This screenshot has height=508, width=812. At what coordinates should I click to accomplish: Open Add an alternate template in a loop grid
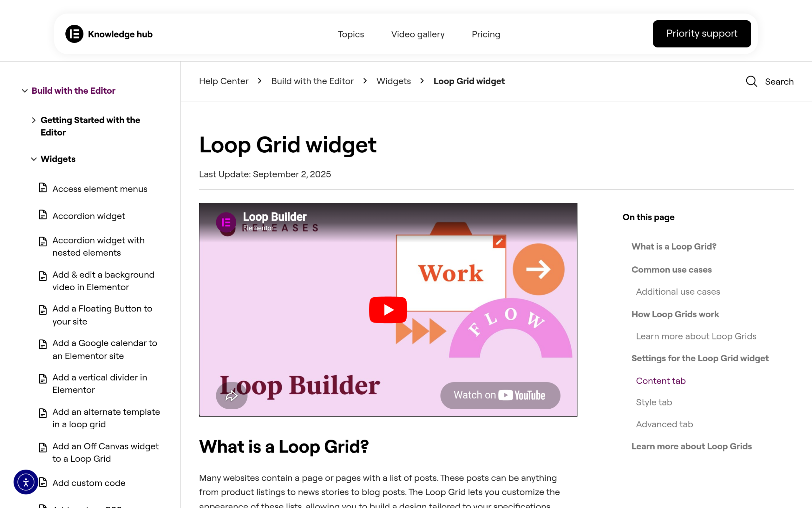coord(106,418)
